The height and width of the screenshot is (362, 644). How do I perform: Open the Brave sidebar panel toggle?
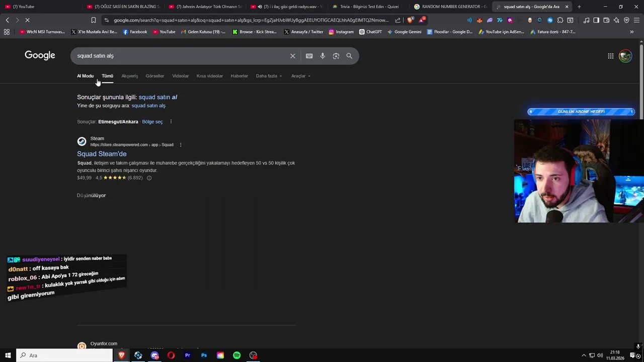pos(596,20)
